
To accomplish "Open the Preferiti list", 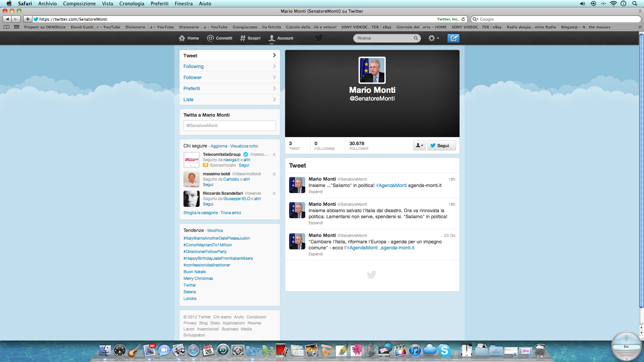I will click(x=230, y=88).
